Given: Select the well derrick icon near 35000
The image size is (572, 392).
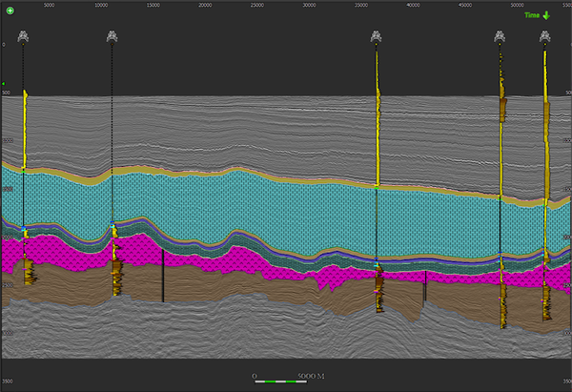Looking at the screenshot, I should click(377, 36).
